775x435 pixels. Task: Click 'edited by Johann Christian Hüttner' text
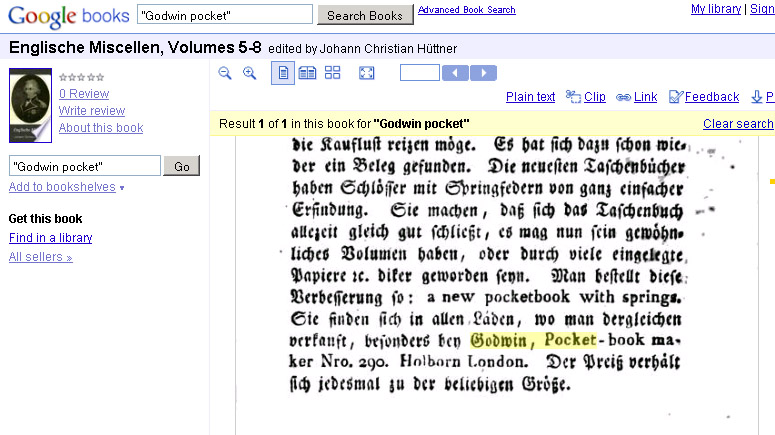362,48
